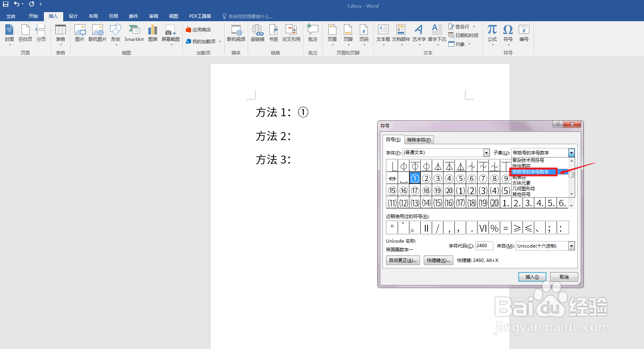Open the Customize Quick Access Toolbar dropdown
The height and width of the screenshot is (349, 644).
click(40, 4)
